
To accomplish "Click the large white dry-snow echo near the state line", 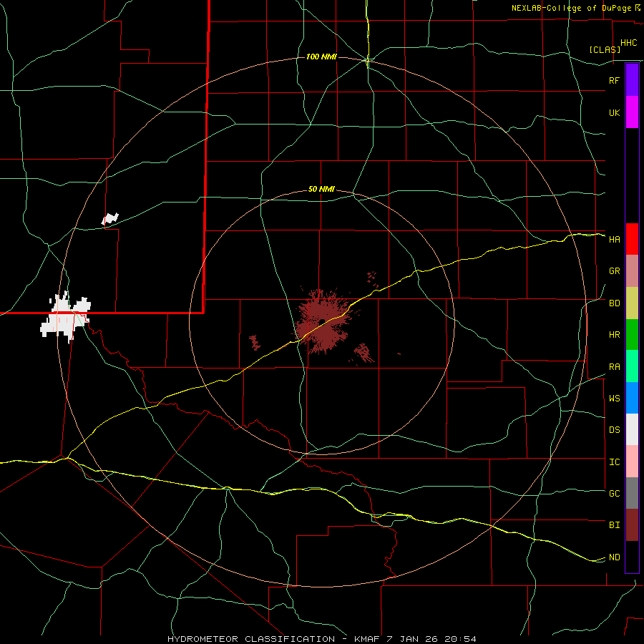I will point(66,317).
